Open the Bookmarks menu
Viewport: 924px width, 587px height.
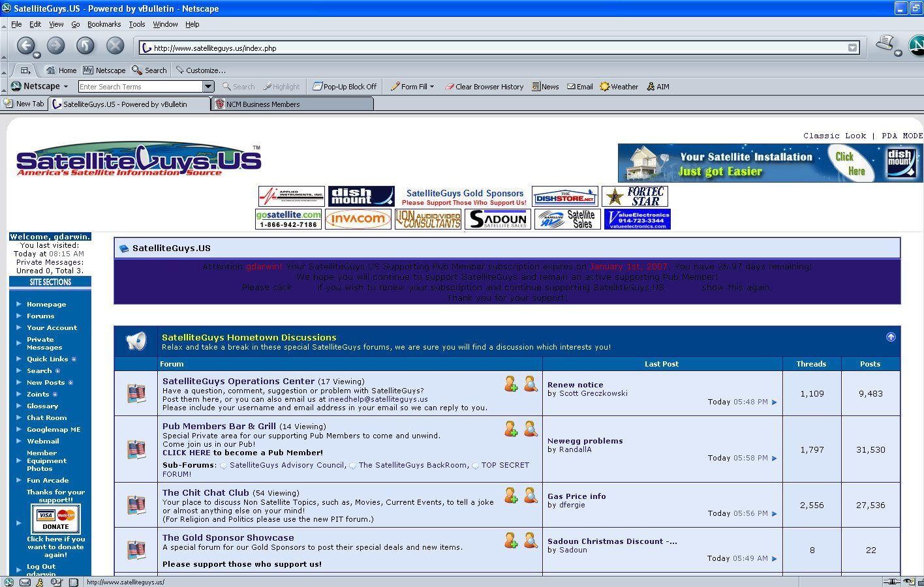point(104,24)
